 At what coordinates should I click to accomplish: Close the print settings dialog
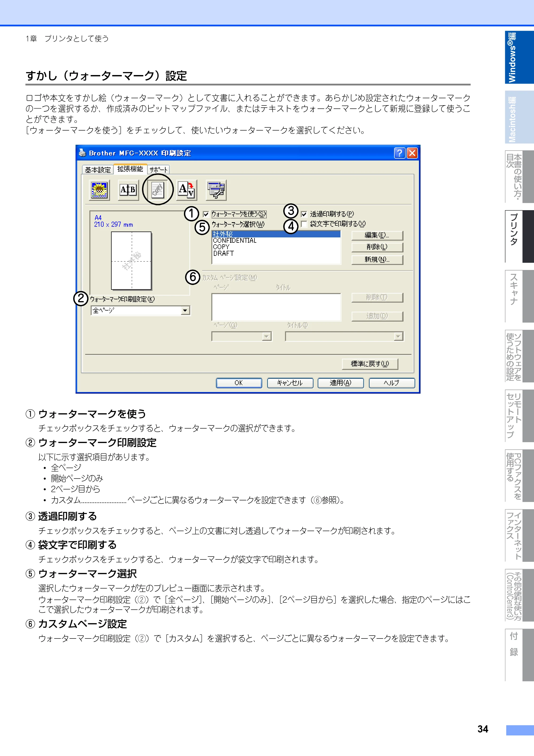(412, 153)
